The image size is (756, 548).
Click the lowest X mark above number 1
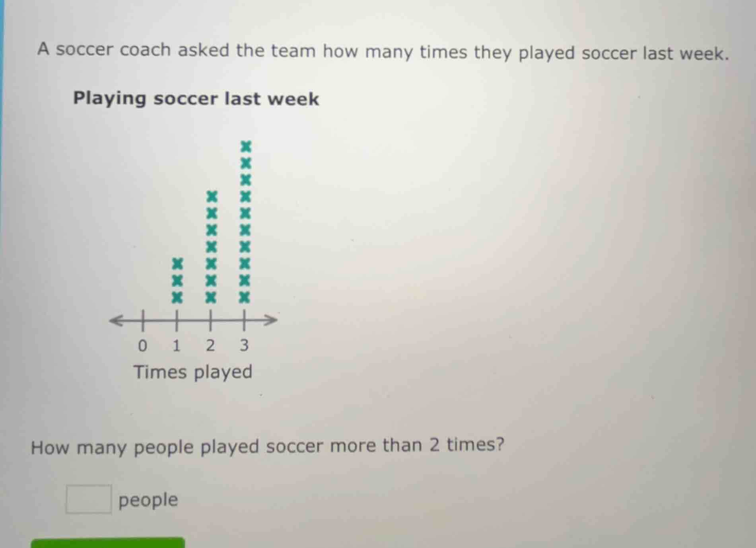pyautogui.click(x=177, y=296)
